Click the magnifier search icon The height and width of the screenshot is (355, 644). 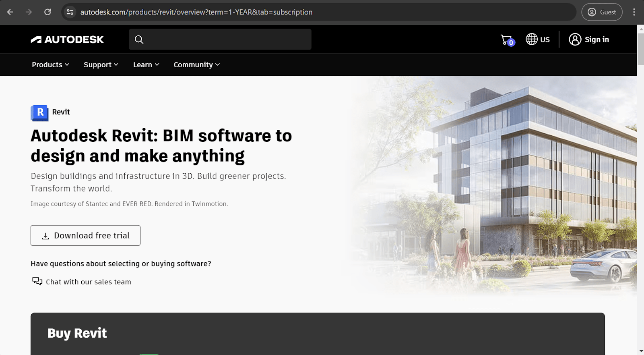(x=139, y=39)
